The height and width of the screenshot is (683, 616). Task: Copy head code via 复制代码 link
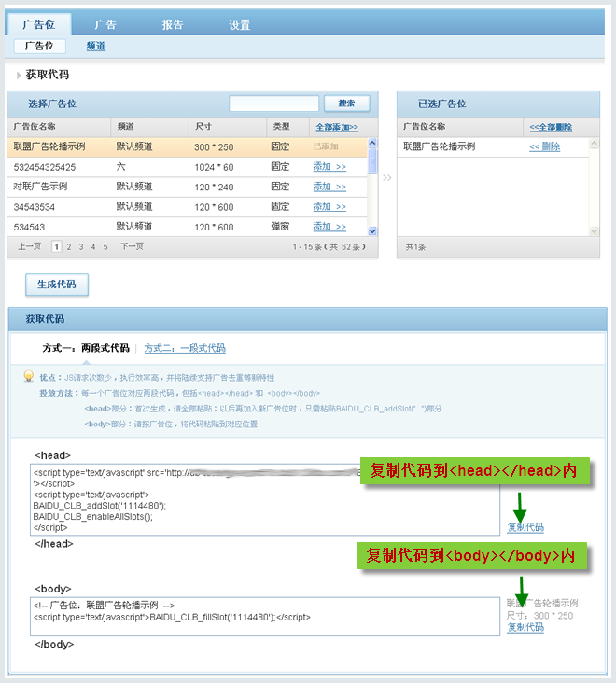(x=525, y=527)
